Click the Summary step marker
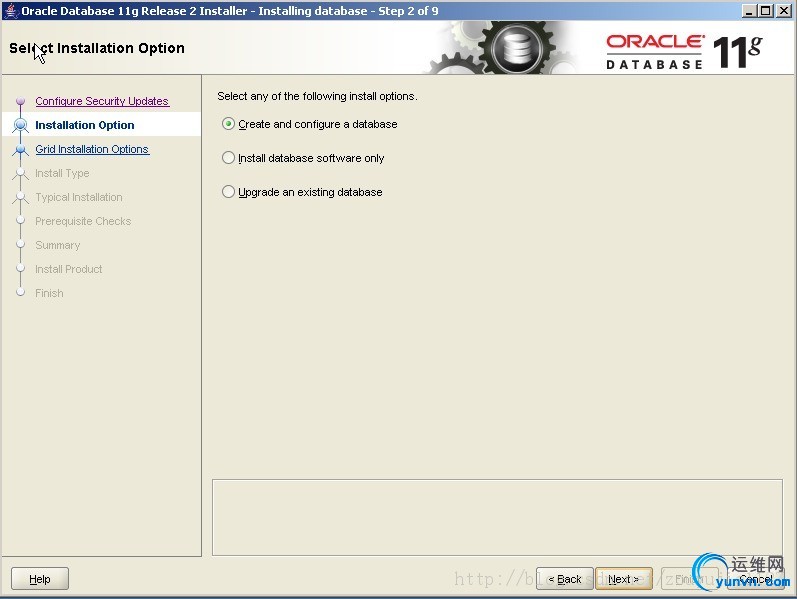The image size is (797, 599). coord(20,245)
